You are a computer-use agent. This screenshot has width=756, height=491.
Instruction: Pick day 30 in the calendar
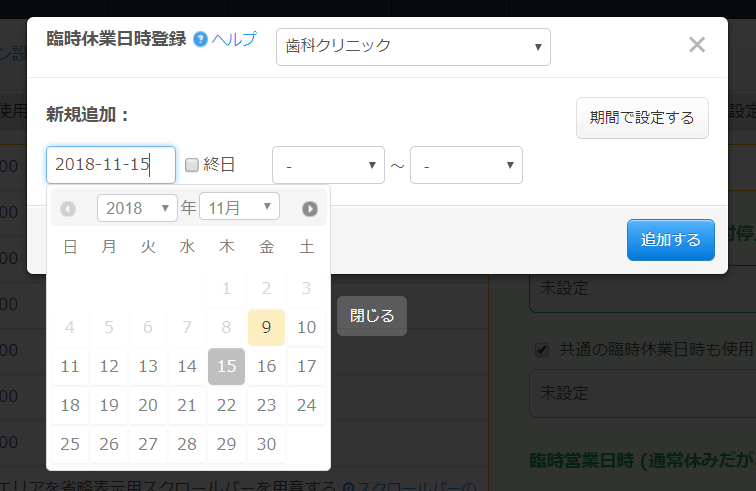[266, 444]
